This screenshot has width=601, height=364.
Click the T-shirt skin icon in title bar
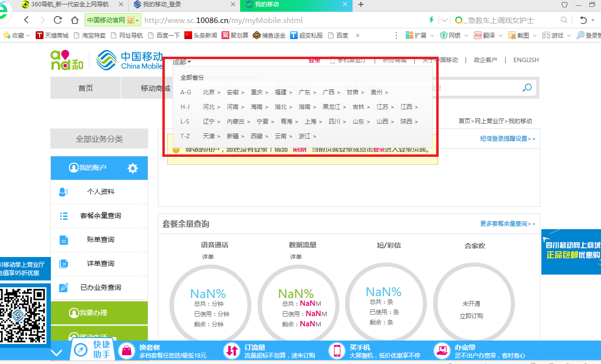(565, 4)
